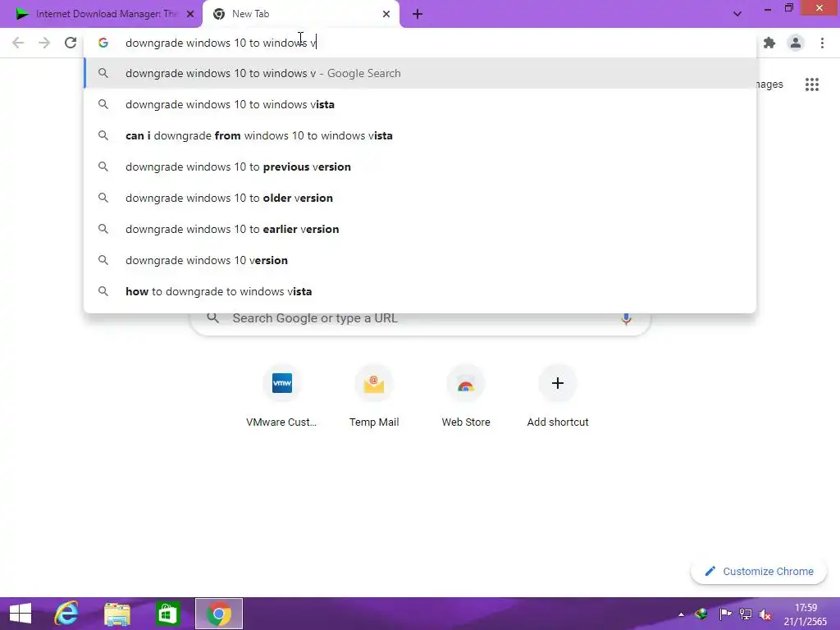This screenshot has width=840, height=630.
Task: Reload the page with refresh icon
Action: 71,43
